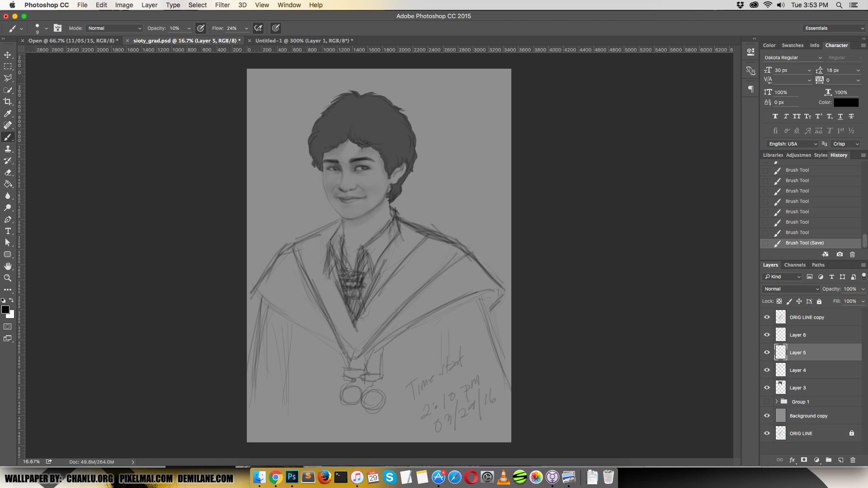Viewport: 868px width, 488px height.
Task: Open the font size dropdown
Action: tap(809, 70)
